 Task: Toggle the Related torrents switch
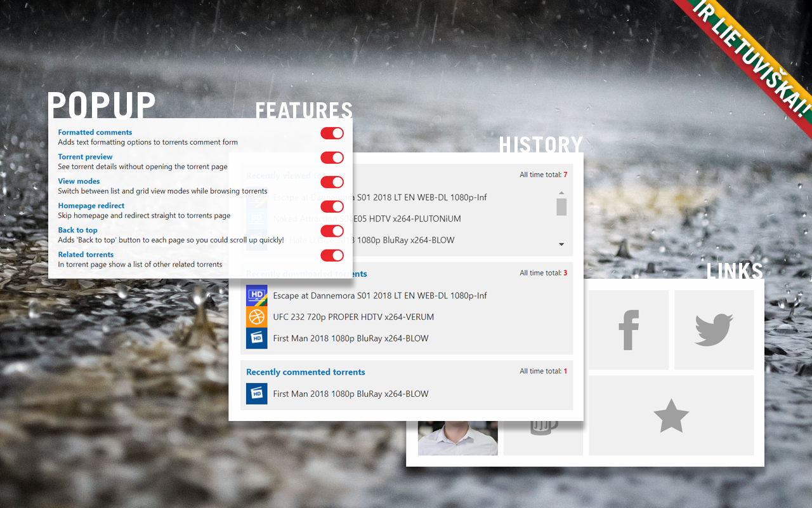point(332,255)
